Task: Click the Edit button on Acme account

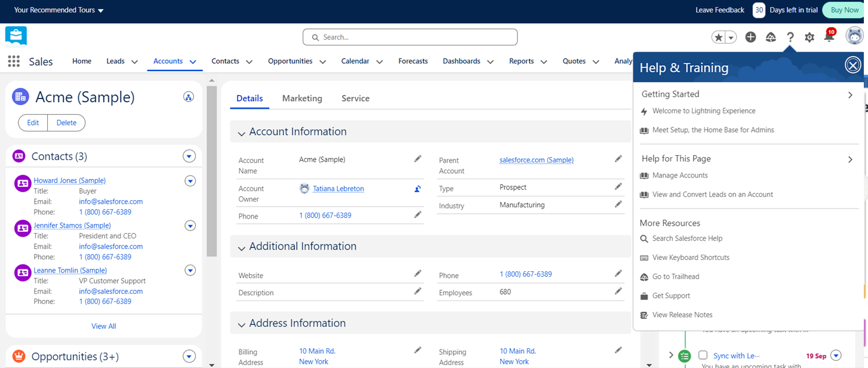Action: click(32, 122)
